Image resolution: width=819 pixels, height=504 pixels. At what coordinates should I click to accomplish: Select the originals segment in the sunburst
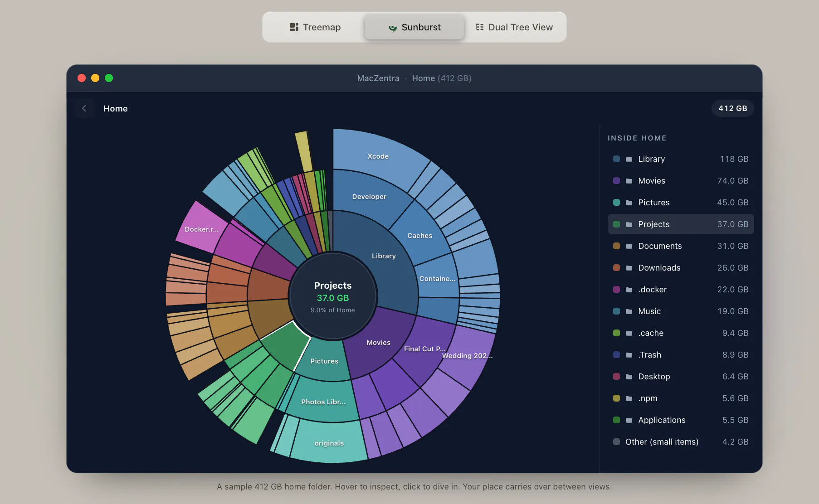click(x=329, y=443)
